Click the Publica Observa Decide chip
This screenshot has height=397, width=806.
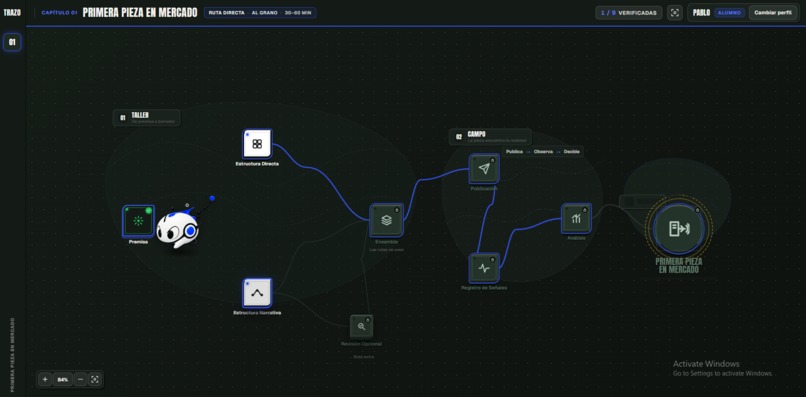[x=543, y=152]
